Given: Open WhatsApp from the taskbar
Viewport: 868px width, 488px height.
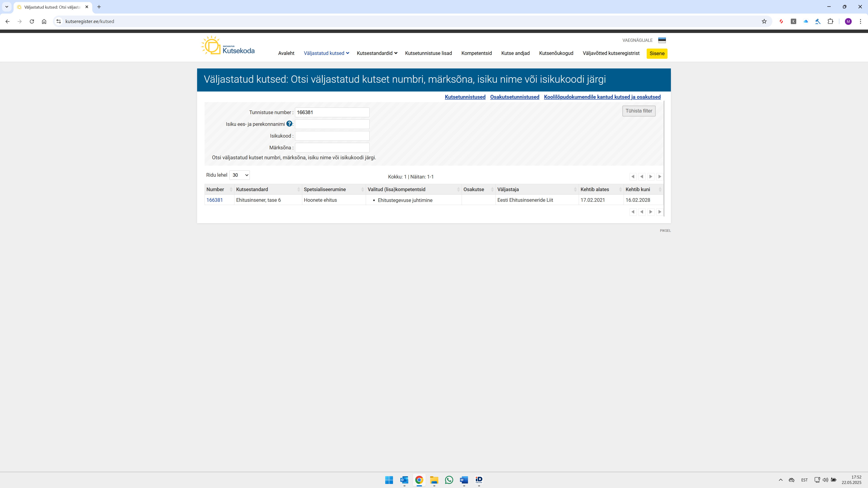Looking at the screenshot, I should coord(449,480).
